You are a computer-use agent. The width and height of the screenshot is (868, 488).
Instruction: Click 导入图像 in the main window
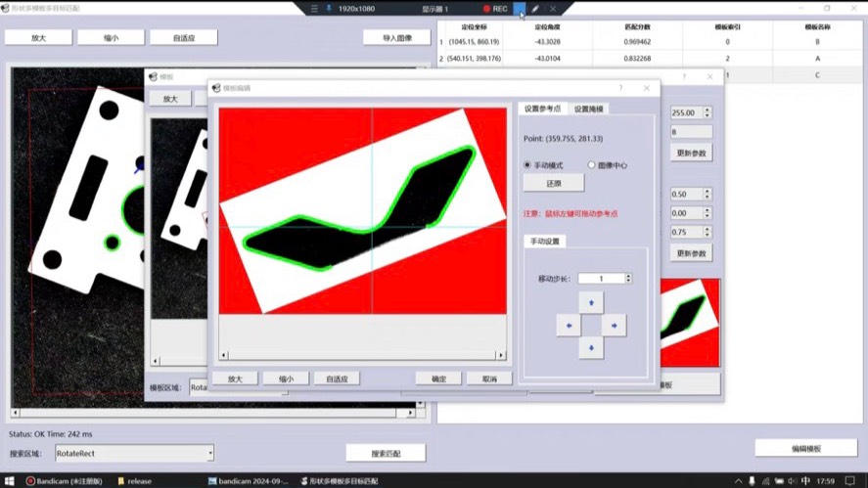point(397,37)
